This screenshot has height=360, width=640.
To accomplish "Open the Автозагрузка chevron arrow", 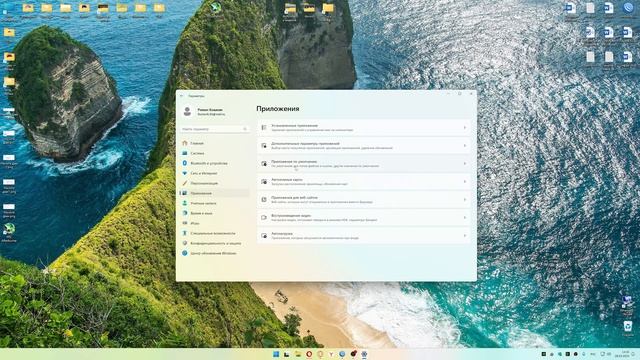I will tap(464, 236).
